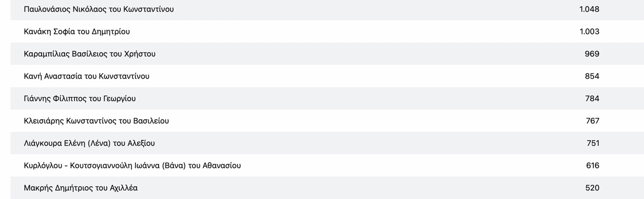
Task: Click the name Κανάκη Σοφία του Δημητρίου
Action: click(x=77, y=31)
